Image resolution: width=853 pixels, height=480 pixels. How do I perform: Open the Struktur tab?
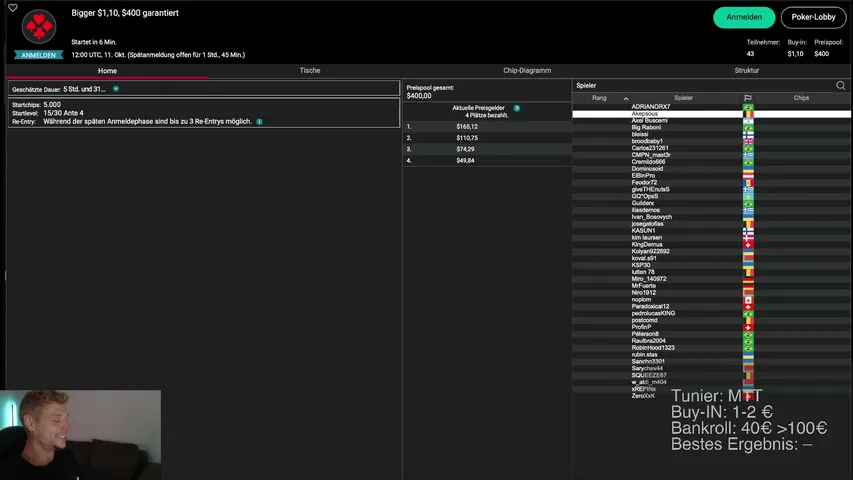tap(746, 71)
